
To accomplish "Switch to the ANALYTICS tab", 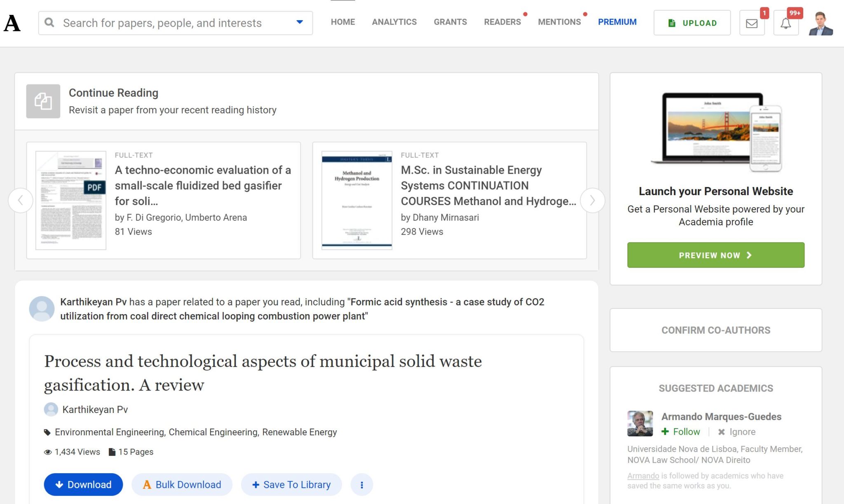I will 394,22.
